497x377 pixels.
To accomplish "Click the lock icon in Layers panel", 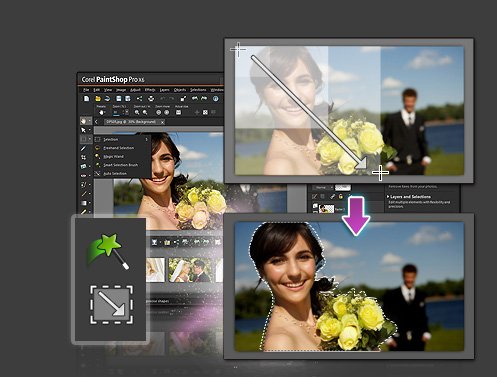I will click(341, 196).
